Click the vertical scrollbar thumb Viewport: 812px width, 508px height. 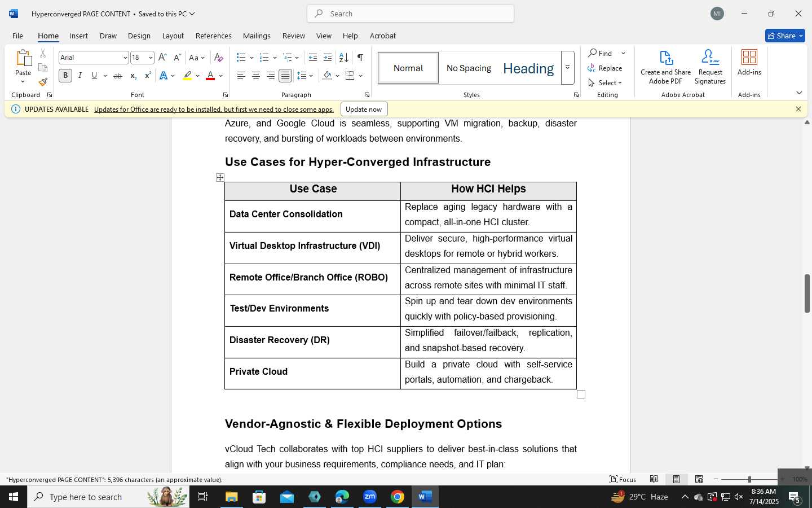pos(807,294)
